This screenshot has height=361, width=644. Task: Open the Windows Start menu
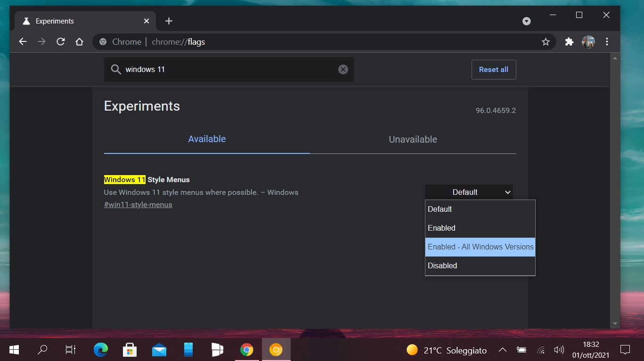14,350
